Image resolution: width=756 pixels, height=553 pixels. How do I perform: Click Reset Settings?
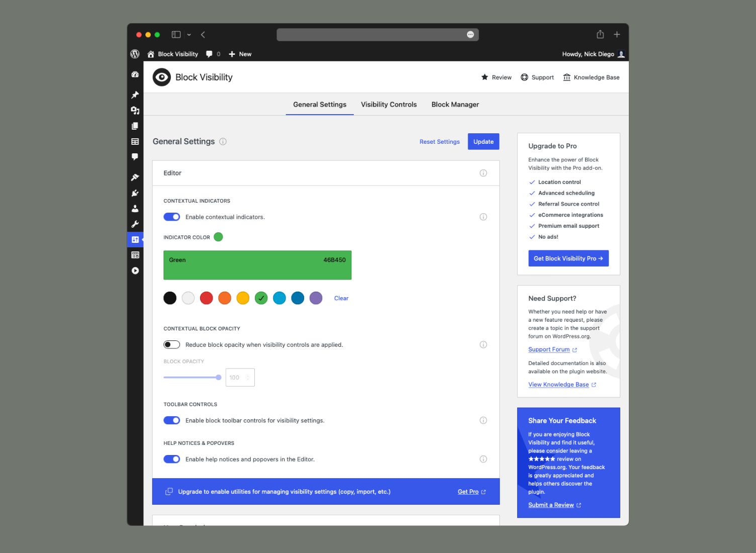click(439, 142)
